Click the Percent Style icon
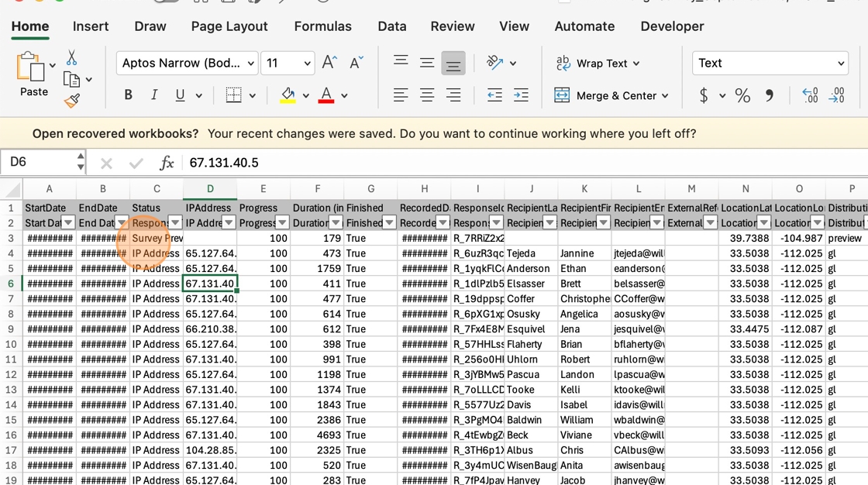Viewport: 868px width, 485px height. click(x=742, y=95)
